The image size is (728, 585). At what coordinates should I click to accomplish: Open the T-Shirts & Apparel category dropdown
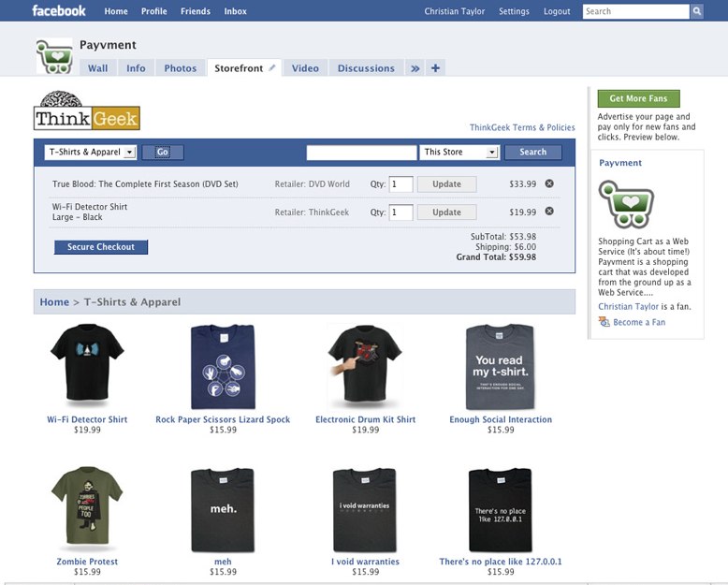tap(91, 153)
